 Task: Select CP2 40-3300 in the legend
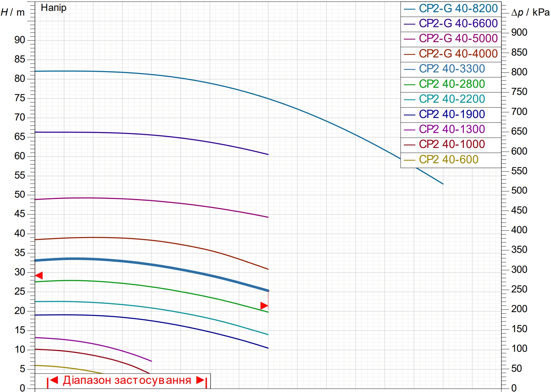pyautogui.click(x=451, y=69)
